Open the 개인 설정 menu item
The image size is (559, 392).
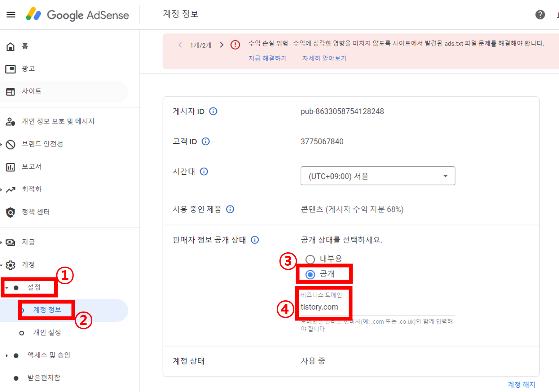tap(47, 333)
